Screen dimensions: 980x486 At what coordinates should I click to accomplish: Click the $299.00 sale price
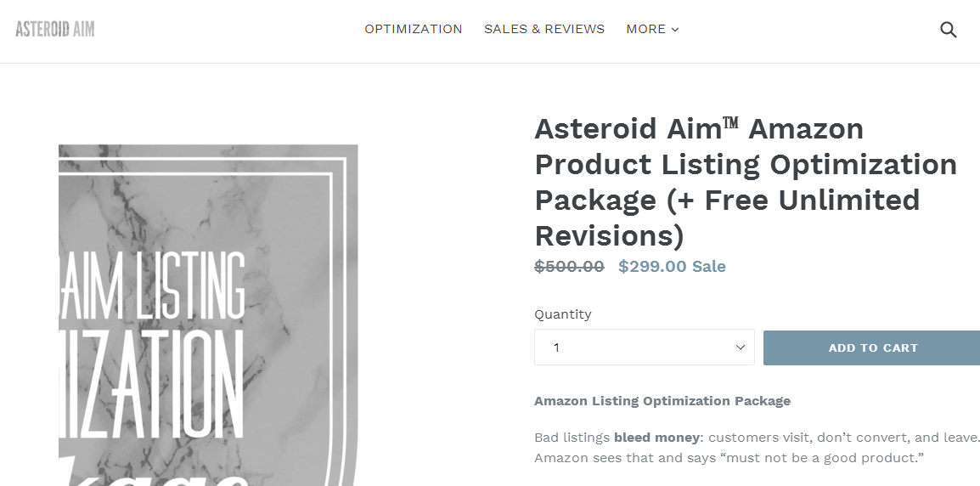[x=652, y=267]
